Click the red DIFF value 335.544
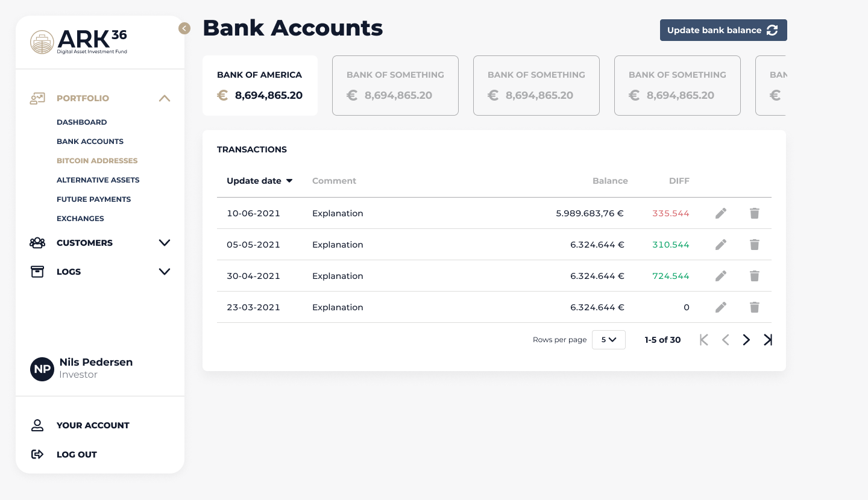This screenshot has height=500, width=868. (671, 213)
